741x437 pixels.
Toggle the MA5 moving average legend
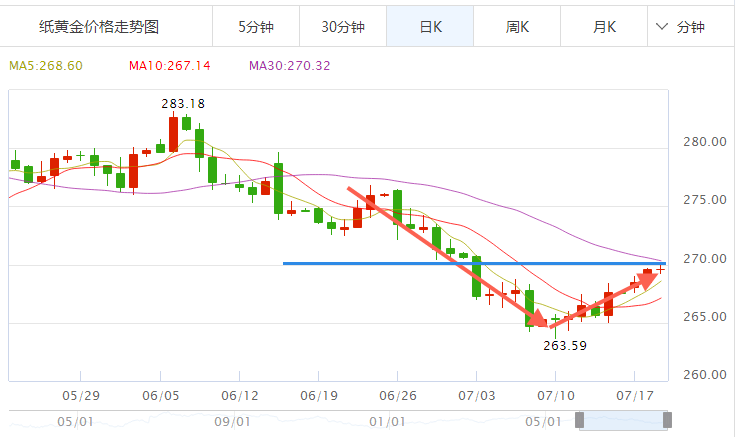coord(46,66)
